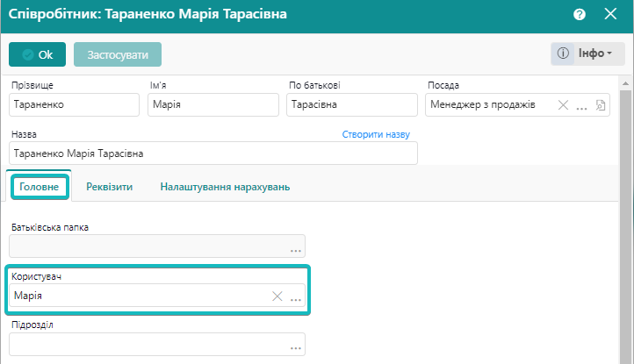
Task: Click the scrollbar up arrow
Action: point(625,85)
